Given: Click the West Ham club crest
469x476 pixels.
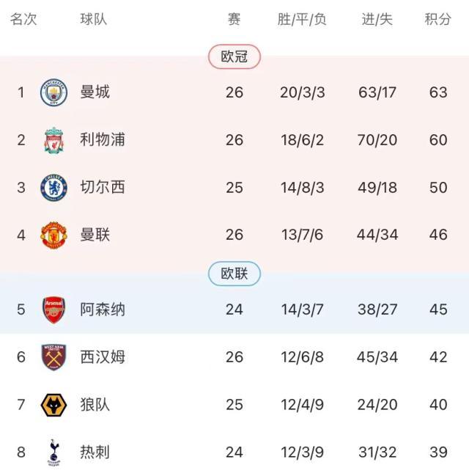Looking at the screenshot, I should coord(53,357).
